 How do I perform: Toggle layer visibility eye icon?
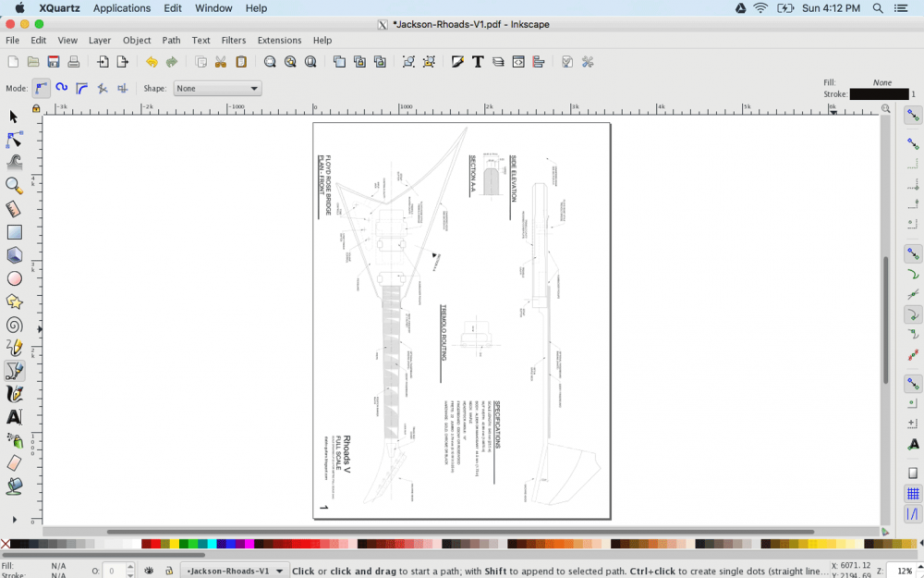149,571
